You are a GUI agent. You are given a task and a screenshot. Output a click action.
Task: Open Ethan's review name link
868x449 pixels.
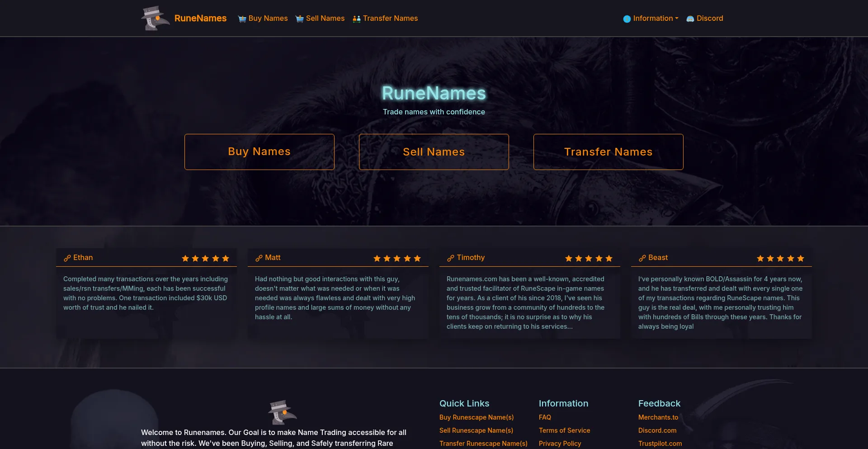coord(83,257)
